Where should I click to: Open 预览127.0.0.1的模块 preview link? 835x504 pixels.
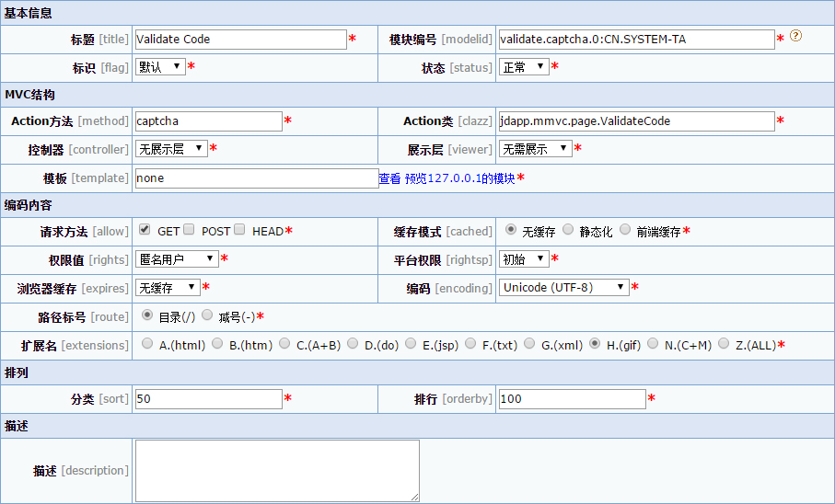459,178
